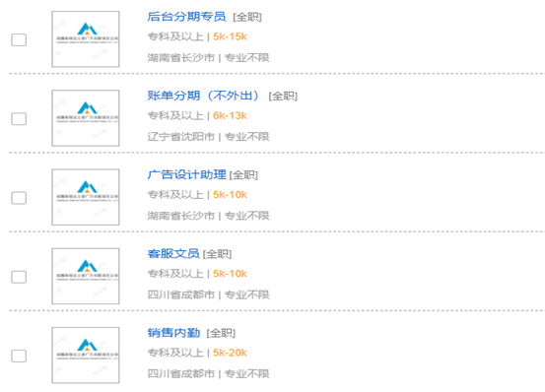Select the 广告设计助理 listing checkbox

coord(19,198)
